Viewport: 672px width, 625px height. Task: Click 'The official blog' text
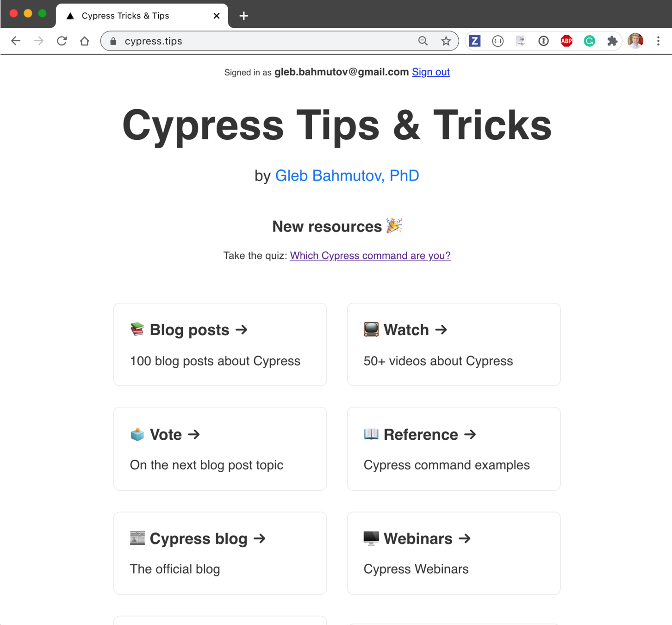click(174, 569)
